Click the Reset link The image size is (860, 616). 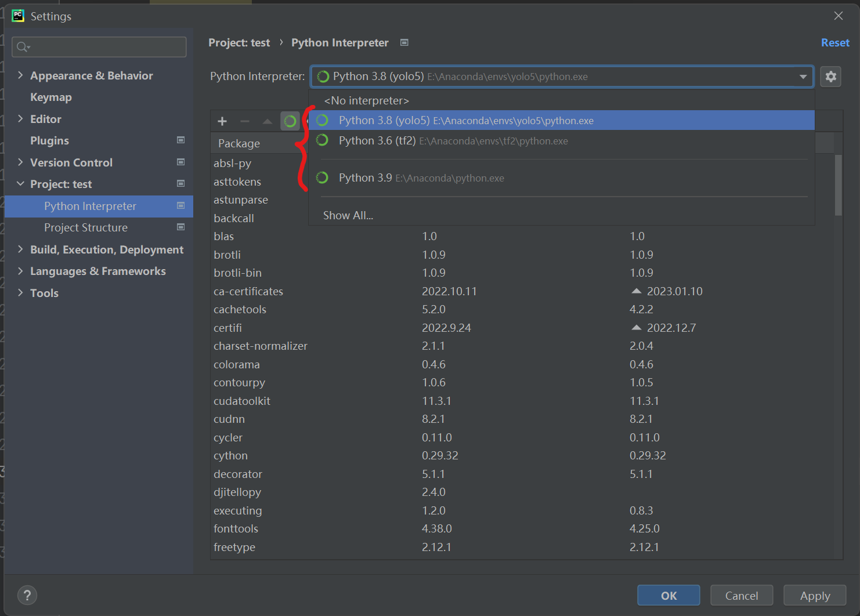click(x=835, y=42)
